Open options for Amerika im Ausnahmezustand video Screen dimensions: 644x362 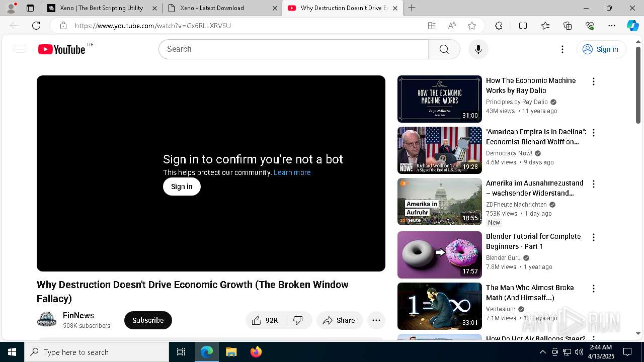point(594,184)
